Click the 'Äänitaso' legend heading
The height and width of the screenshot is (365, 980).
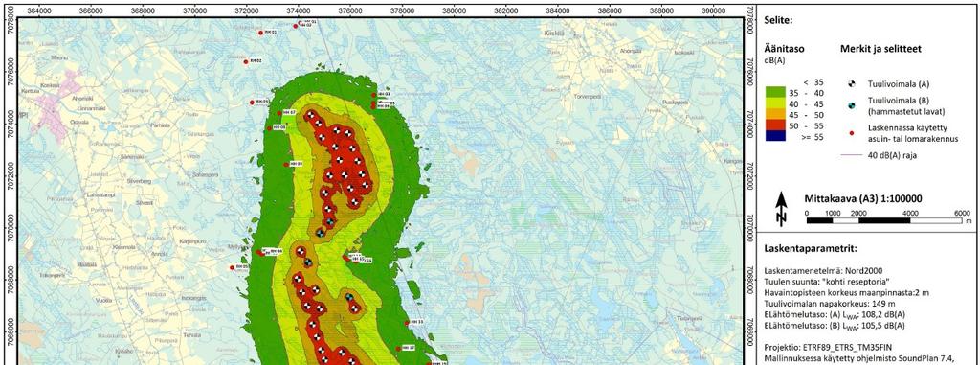pyautogui.click(x=784, y=48)
